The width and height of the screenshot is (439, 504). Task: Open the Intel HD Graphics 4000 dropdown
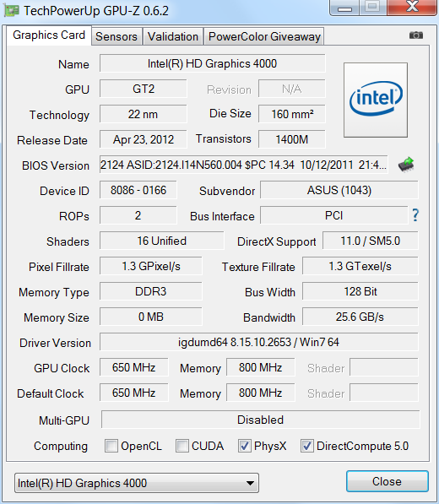(137, 483)
